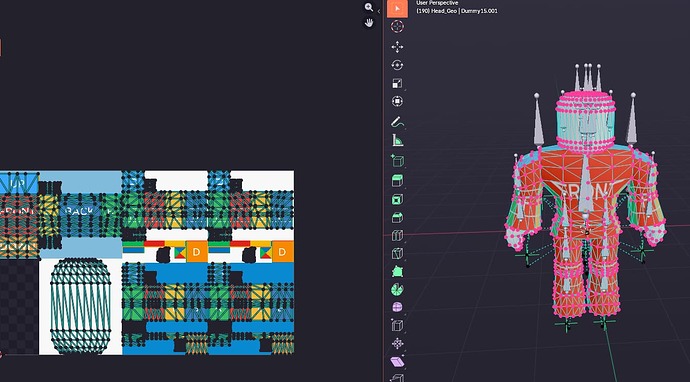
Task: Activate the Knife tool
Action: tap(397, 253)
